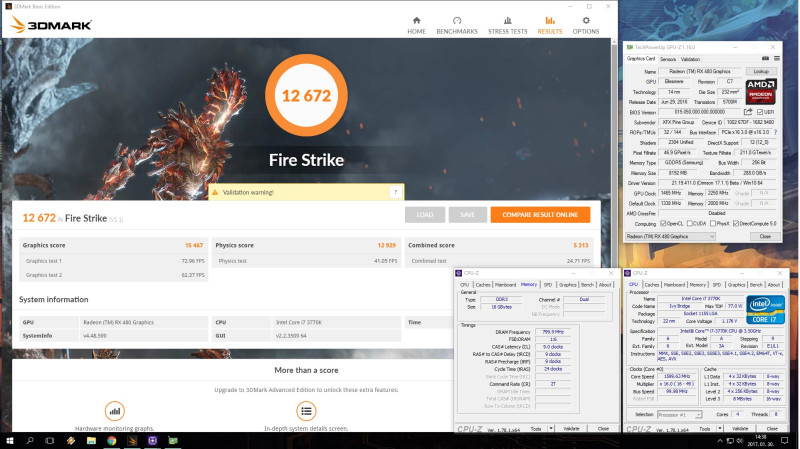Open the notification action center
800x449 pixels.
coord(785,440)
